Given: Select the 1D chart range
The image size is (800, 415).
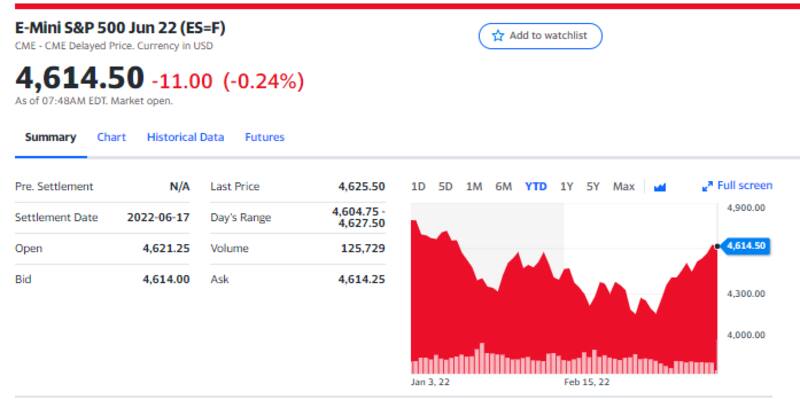Looking at the screenshot, I should (x=418, y=186).
